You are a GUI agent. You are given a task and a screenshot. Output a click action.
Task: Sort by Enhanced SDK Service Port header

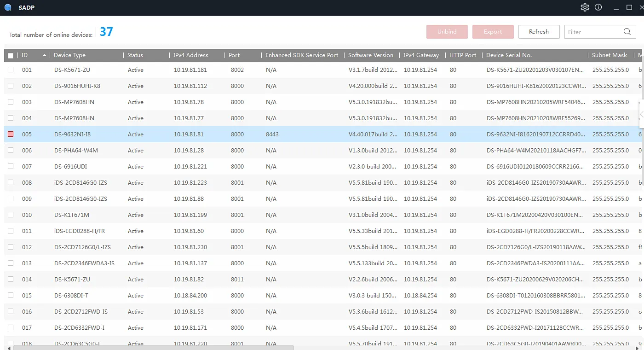(302, 55)
